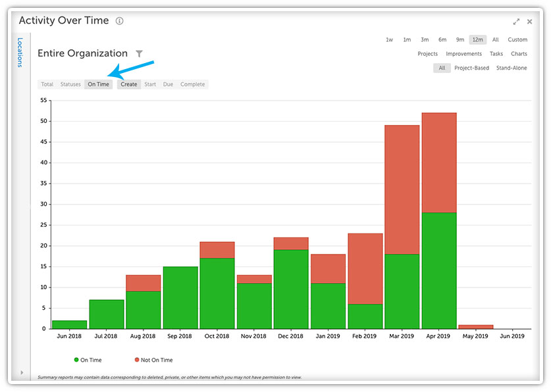The height and width of the screenshot is (392, 551).
Task: Toggle the On Time legend item
Action: [x=88, y=360]
